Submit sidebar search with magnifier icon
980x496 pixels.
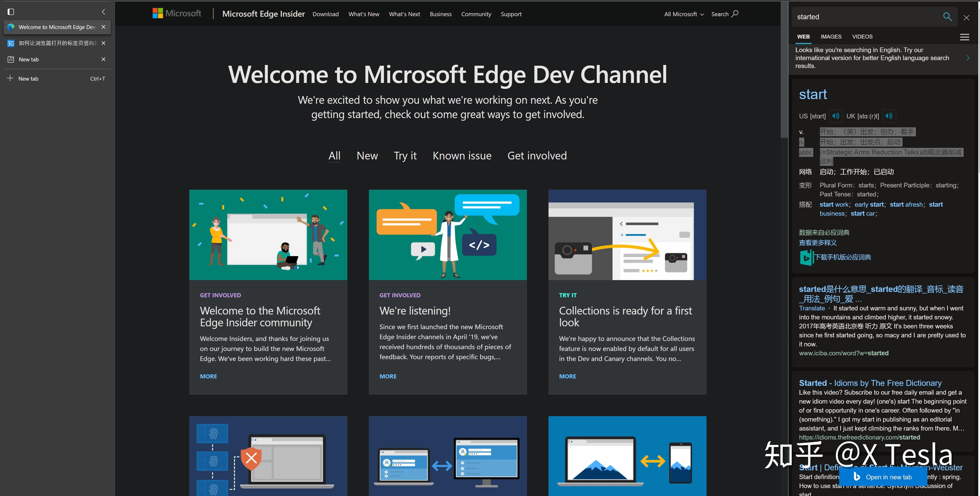pos(947,17)
